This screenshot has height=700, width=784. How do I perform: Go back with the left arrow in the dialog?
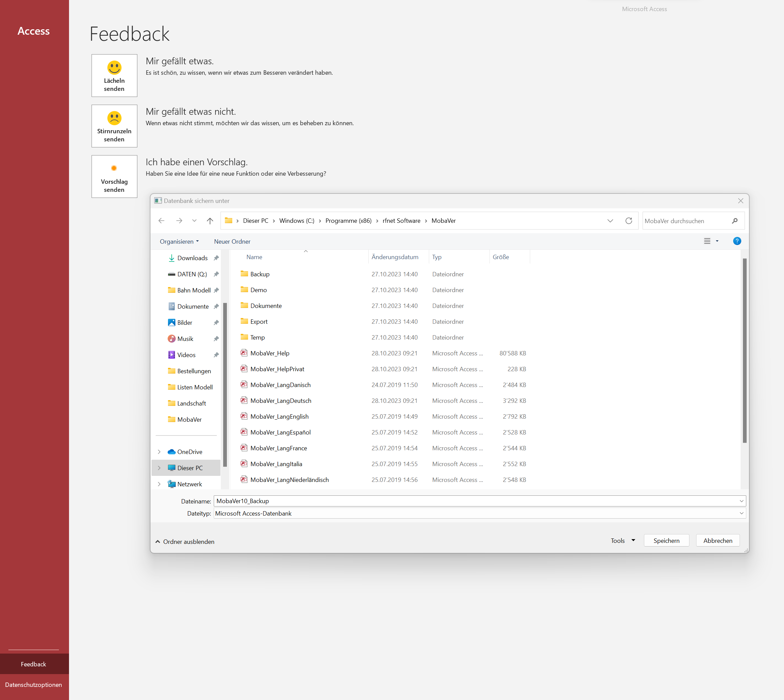pos(162,221)
